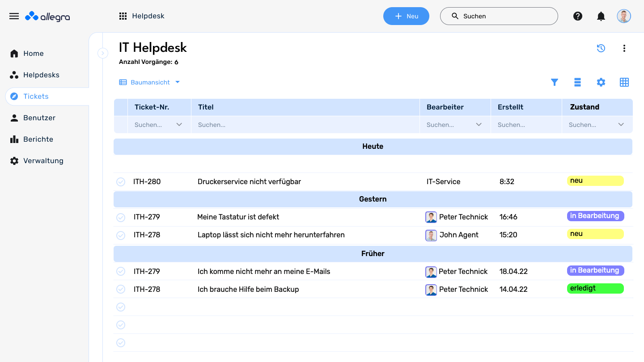The height and width of the screenshot is (362, 644).
Task: Open the notifications bell
Action: [x=601, y=16]
